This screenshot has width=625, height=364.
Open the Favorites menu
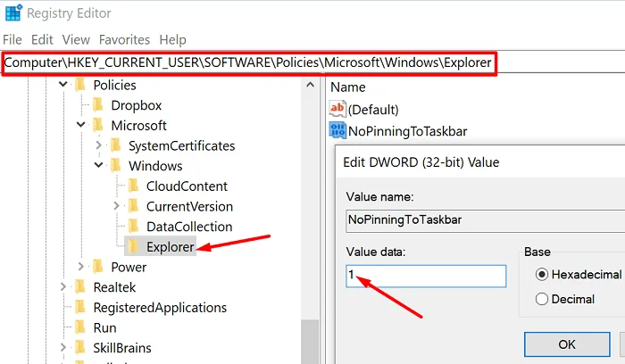click(x=124, y=39)
